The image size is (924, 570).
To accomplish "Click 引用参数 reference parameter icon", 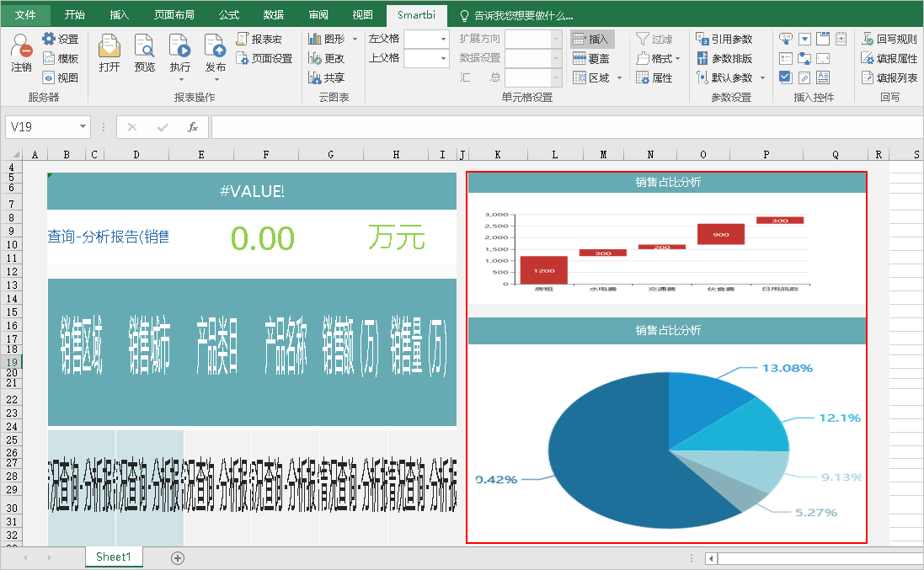I will (x=702, y=39).
